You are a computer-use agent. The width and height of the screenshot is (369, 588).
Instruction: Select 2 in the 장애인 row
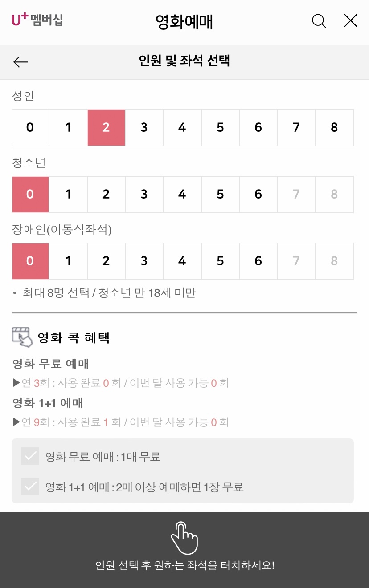click(106, 261)
